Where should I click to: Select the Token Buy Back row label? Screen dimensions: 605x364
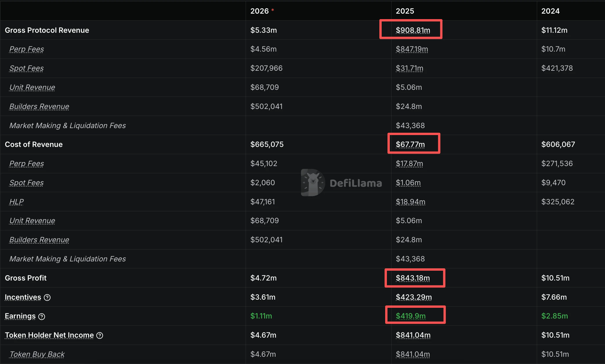coord(37,354)
